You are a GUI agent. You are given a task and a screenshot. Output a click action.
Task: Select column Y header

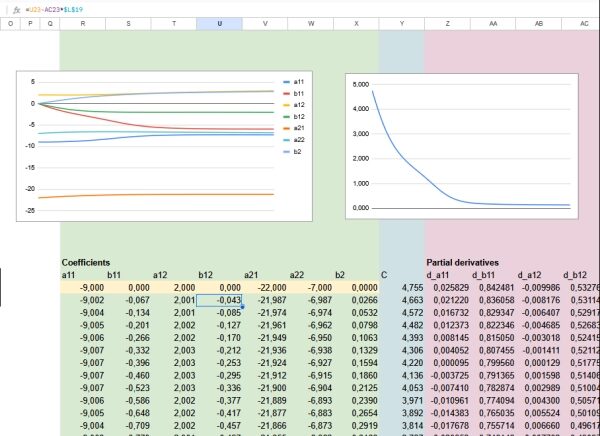tap(402, 22)
